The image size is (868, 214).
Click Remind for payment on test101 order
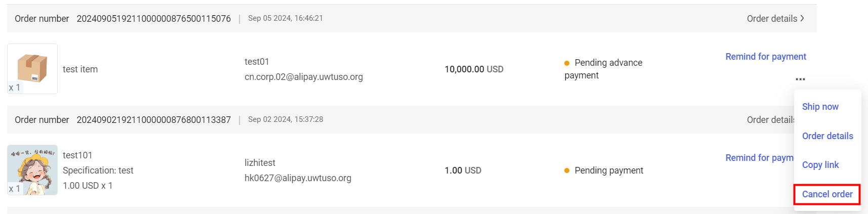pos(759,158)
